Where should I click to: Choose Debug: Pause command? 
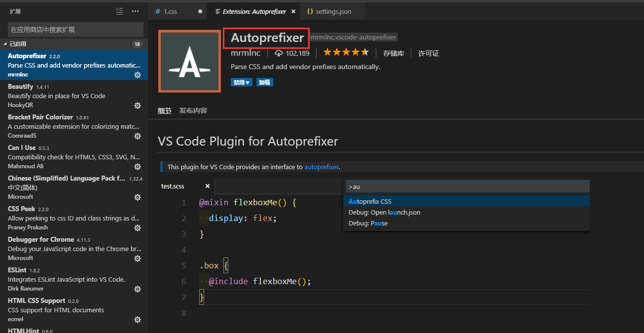tap(466, 223)
